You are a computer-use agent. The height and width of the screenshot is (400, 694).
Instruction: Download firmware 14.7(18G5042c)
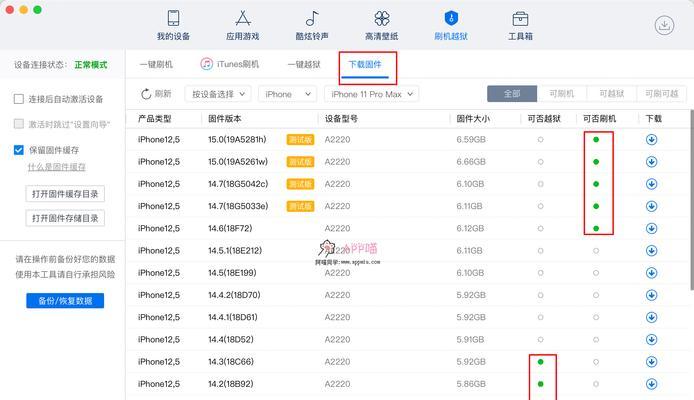pos(651,184)
